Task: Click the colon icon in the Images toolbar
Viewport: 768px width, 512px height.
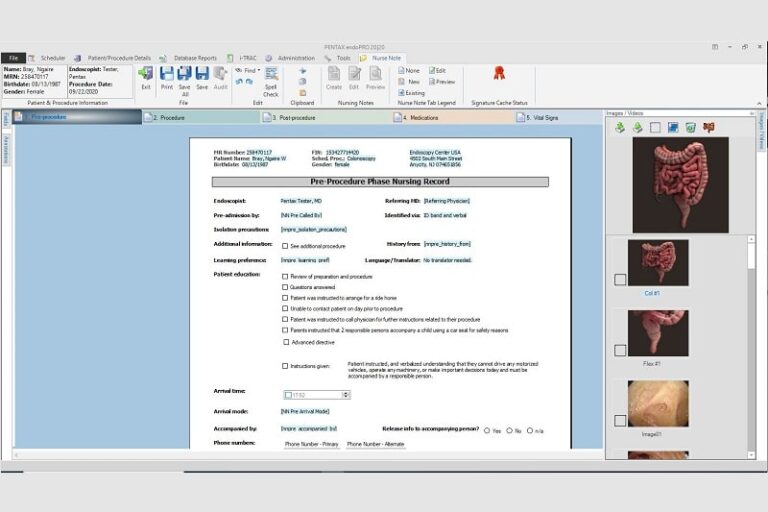Action: [709, 127]
